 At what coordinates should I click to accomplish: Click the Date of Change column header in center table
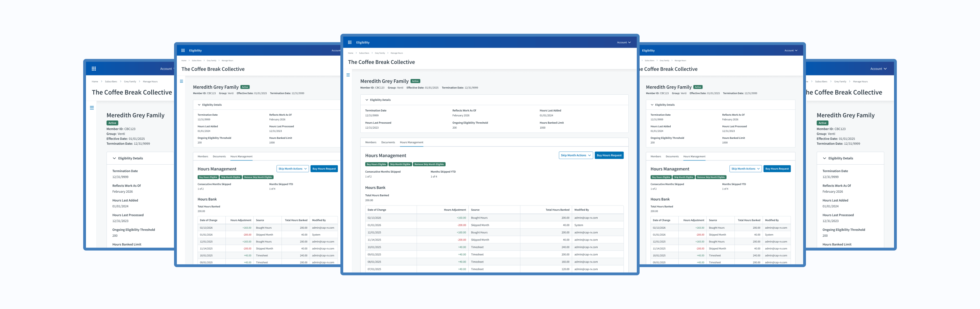pyautogui.click(x=377, y=210)
